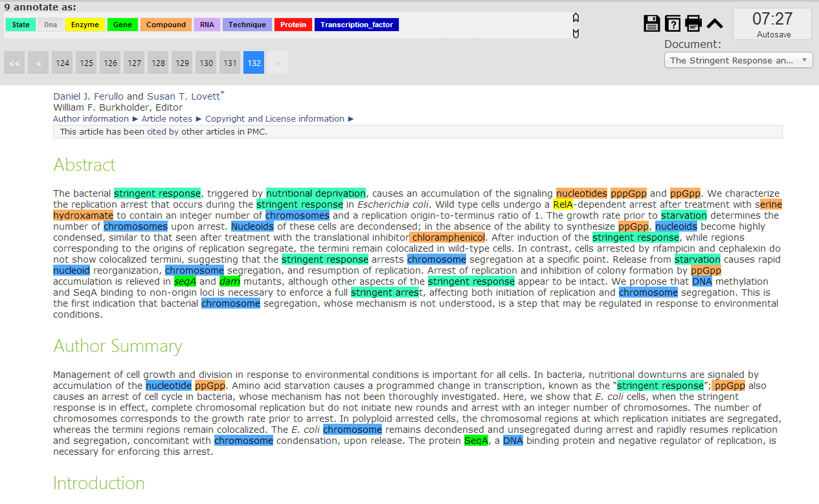The image size is (819, 504).
Task: Open page 127
Action: coord(134,63)
